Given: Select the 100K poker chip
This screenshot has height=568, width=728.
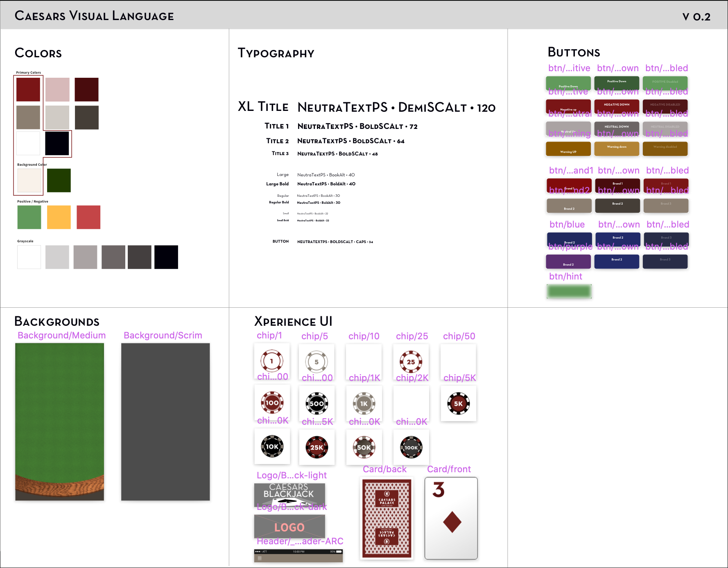Looking at the screenshot, I should pos(411,447).
